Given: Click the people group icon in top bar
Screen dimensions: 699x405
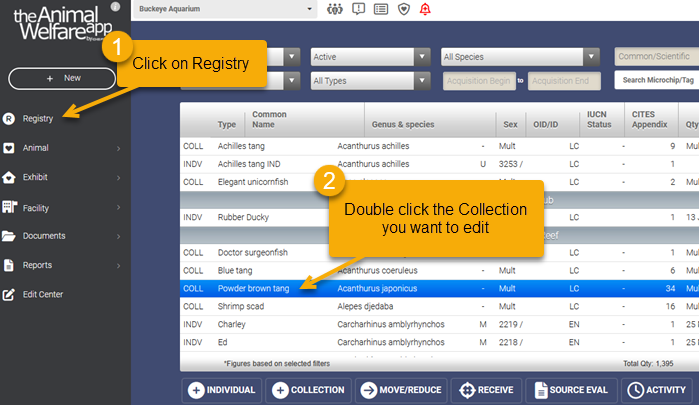Looking at the screenshot, I should click(x=335, y=9).
